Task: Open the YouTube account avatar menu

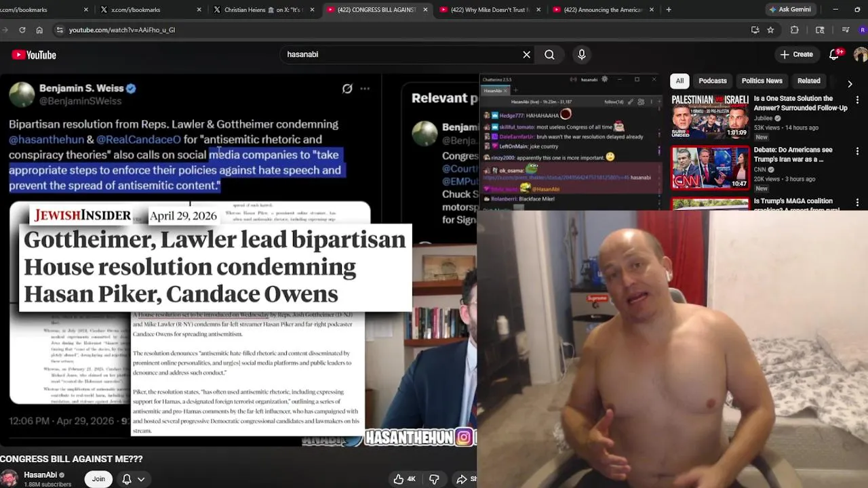Action: click(x=861, y=54)
